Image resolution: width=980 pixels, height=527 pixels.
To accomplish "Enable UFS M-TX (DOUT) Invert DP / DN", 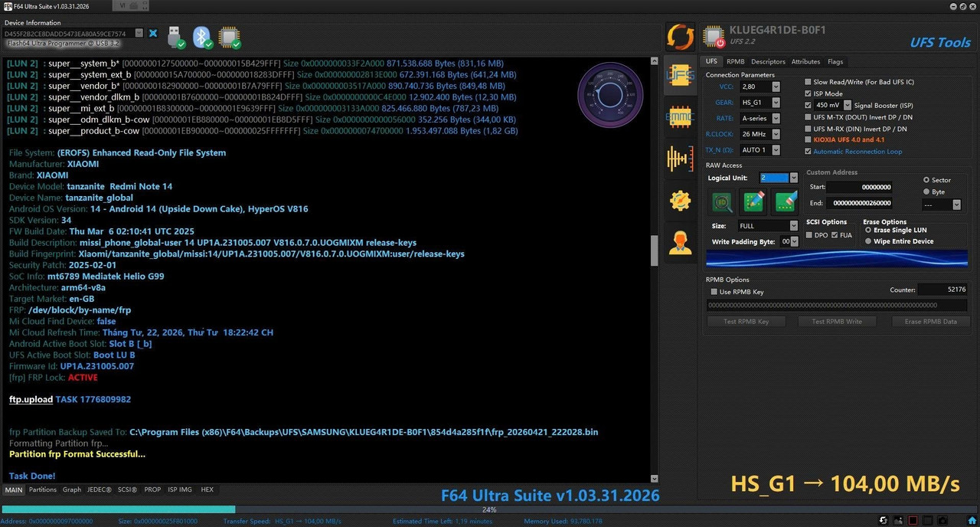I will (x=808, y=117).
